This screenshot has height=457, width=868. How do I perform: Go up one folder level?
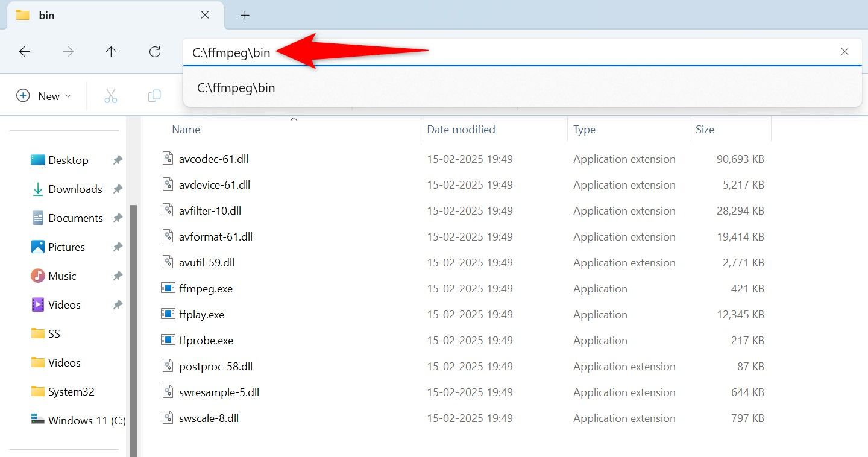coord(112,51)
